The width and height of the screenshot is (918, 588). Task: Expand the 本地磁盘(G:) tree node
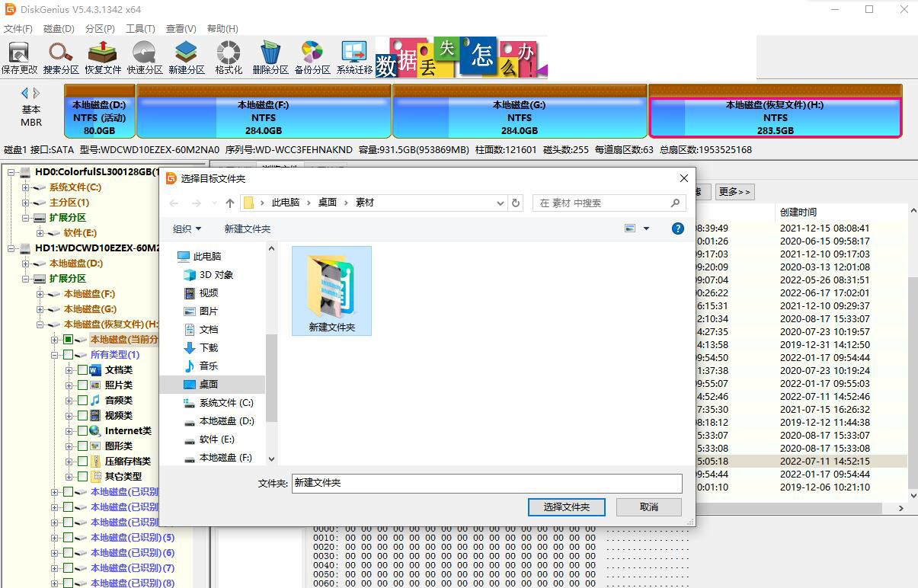40,309
